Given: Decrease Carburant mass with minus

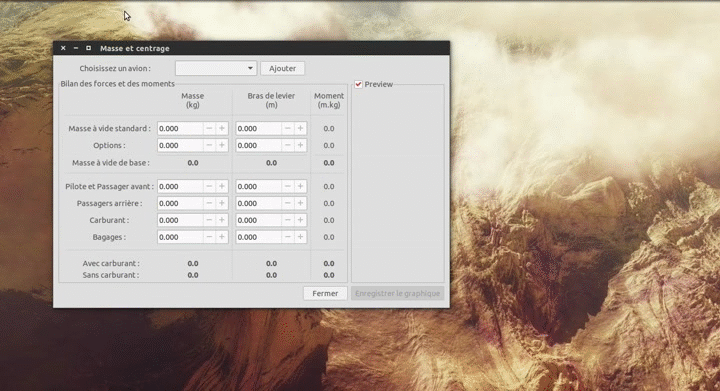Looking at the screenshot, I should pos(209,220).
